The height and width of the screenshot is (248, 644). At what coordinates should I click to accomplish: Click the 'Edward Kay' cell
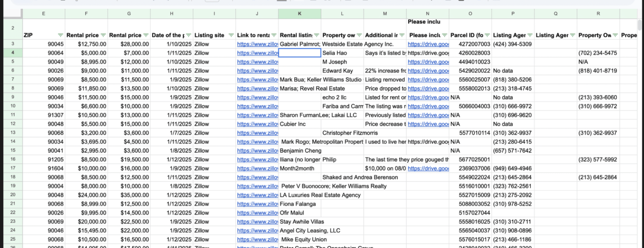[x=342, y=71]
